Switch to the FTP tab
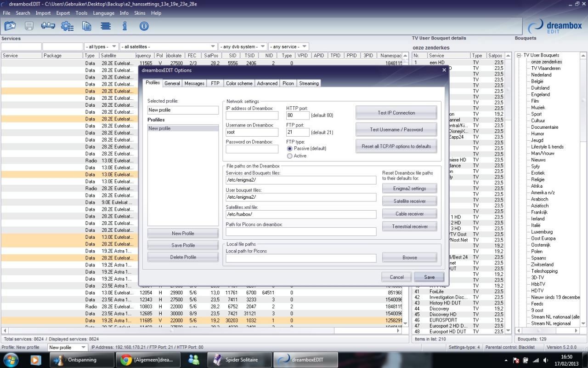 coord(215,83)
